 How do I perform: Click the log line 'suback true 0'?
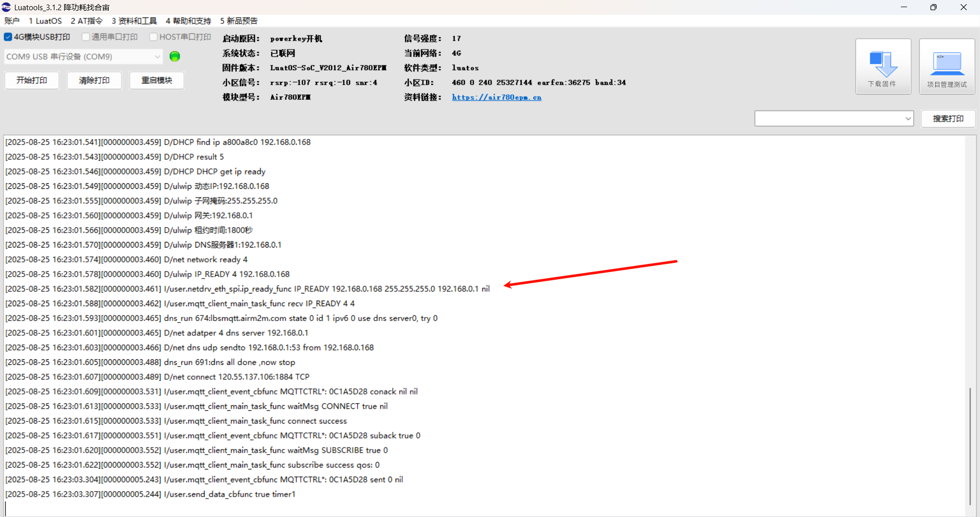coord(213,436)
